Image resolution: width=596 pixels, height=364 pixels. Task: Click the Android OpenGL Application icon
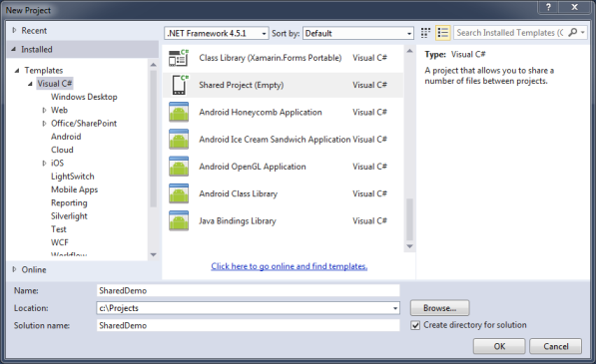coord(179,167)
